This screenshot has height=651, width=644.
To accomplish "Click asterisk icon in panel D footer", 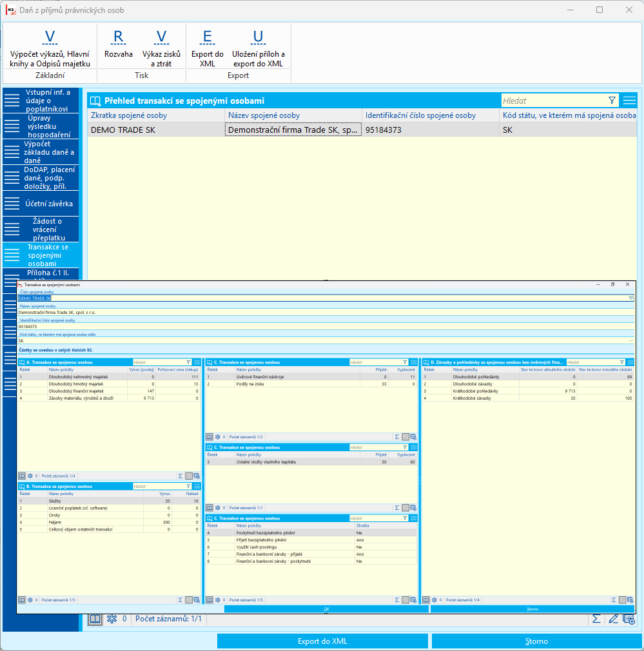I will click(434, 600).
